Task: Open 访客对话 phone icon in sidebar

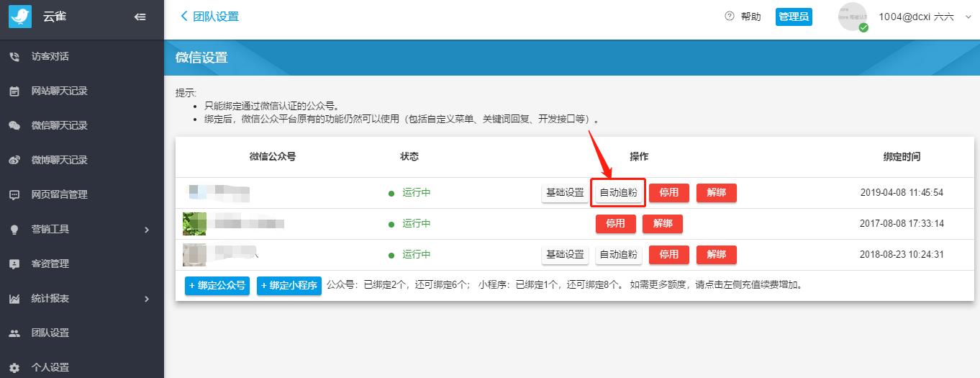Action: pos(14,57)
